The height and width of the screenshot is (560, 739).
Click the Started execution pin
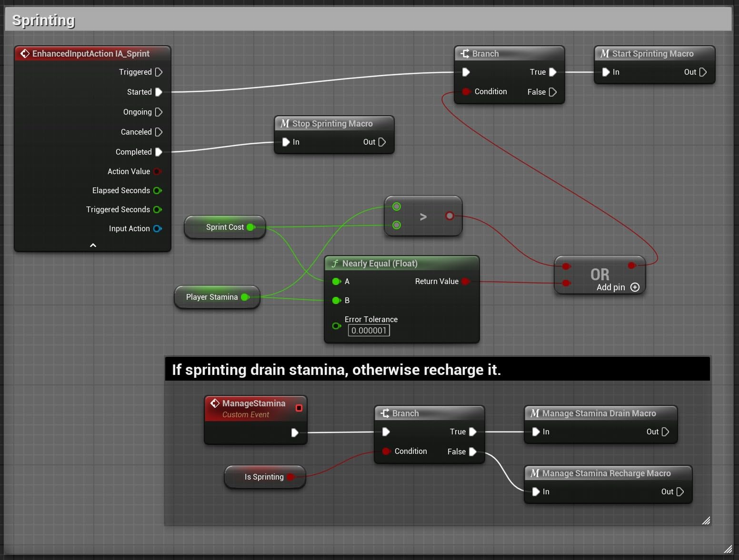tap(159, 92)
